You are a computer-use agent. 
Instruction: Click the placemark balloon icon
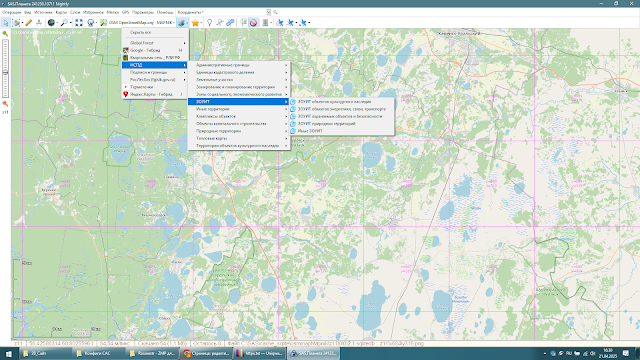coord(209,23)
